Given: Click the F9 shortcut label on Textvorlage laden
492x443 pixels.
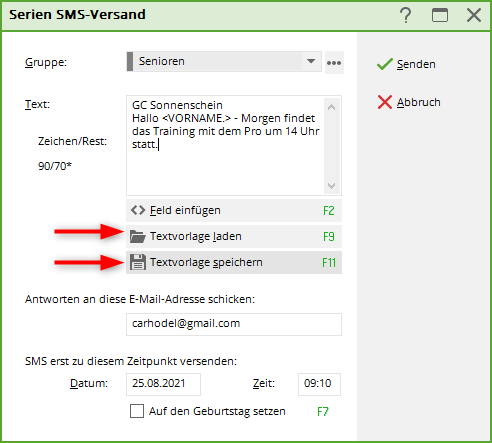Looking at the screenshot, I should [x=329, y=237].
